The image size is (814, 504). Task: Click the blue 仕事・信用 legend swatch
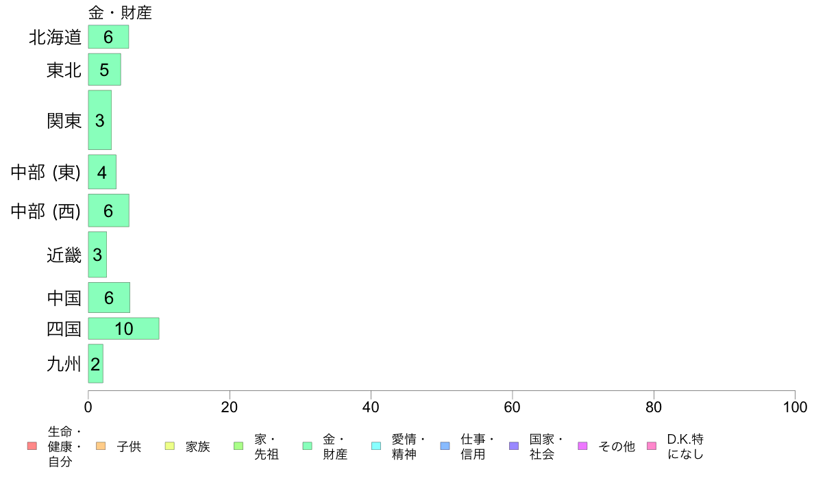pyautogui.click(x=445, y=446)
